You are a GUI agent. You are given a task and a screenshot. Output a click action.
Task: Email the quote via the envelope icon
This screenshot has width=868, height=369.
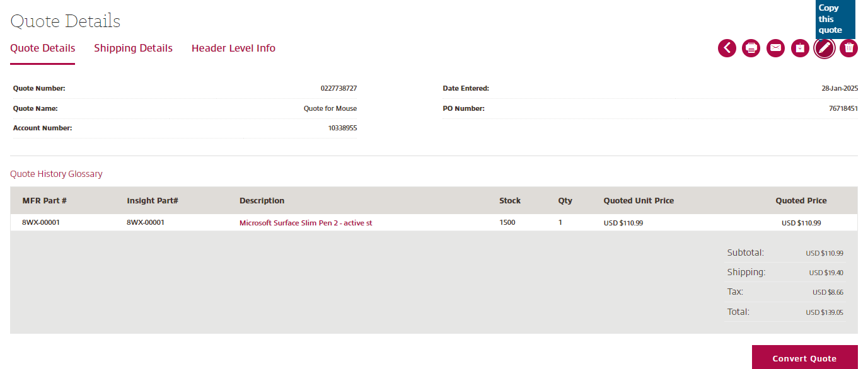tap(775, 48)
